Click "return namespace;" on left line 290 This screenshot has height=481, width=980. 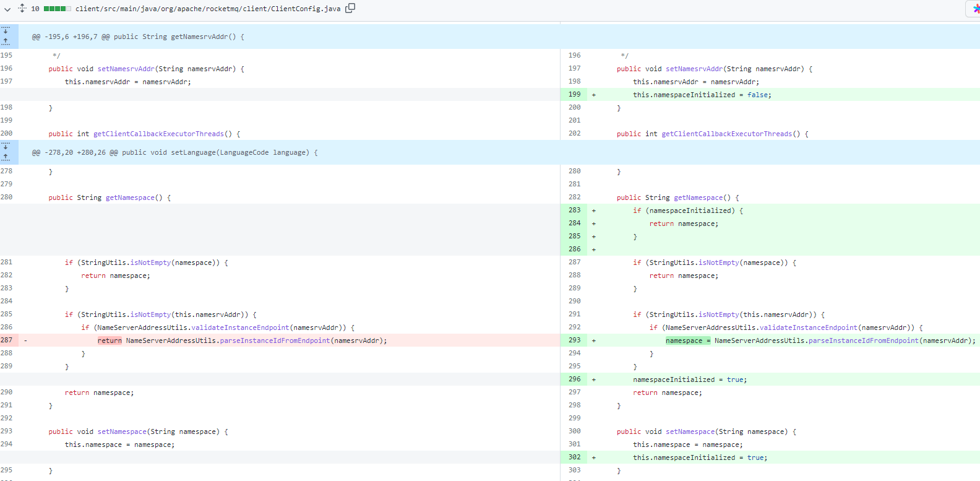99,393
